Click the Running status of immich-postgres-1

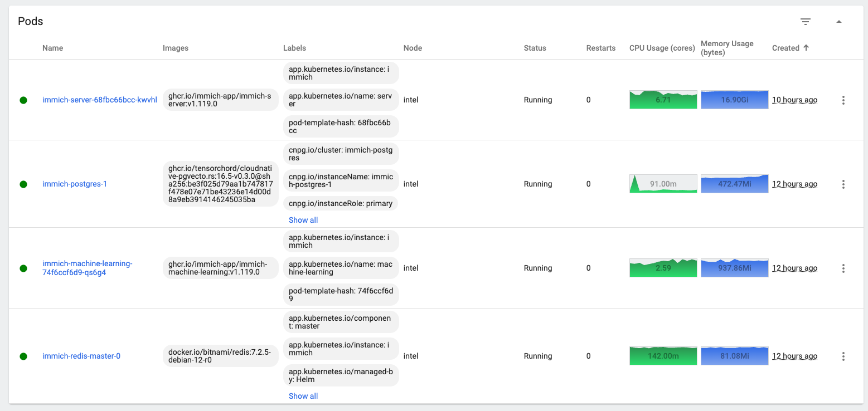coord(538,184)
